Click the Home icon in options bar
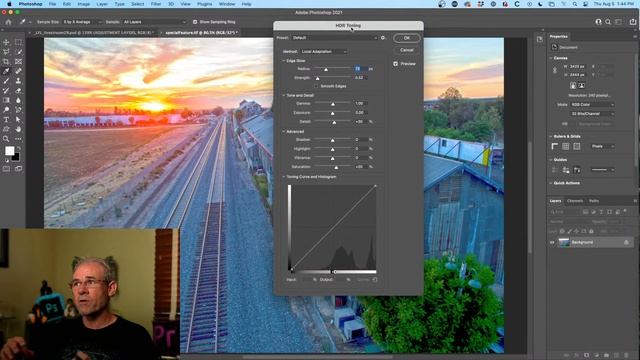 tap(8, 22)
